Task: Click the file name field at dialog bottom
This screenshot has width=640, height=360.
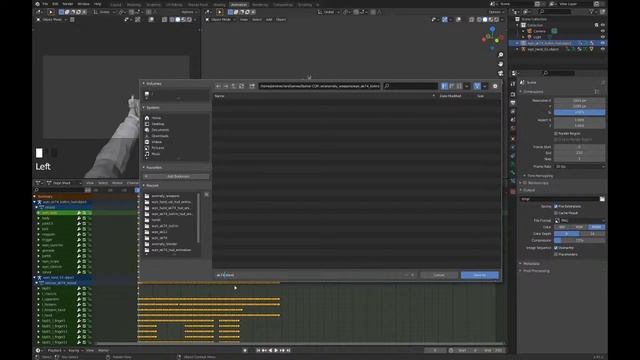Action: tap(309, 275)
